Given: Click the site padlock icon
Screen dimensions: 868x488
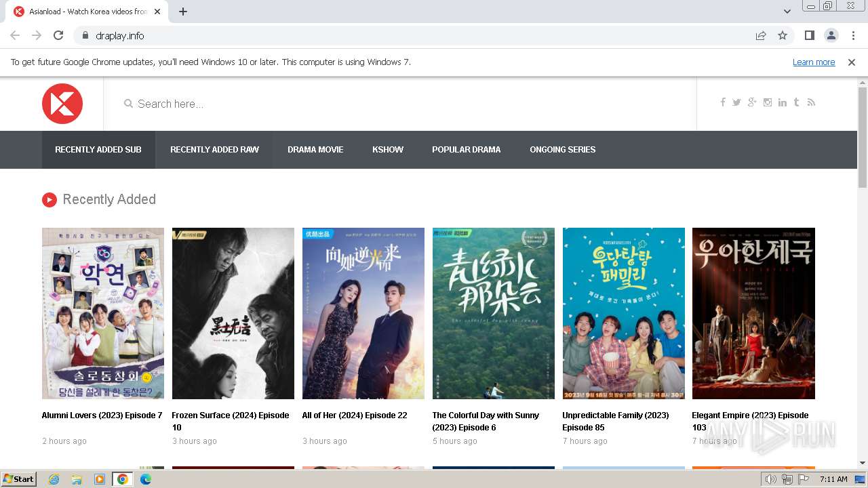Looking at the screenshot, I should pos(85,35).
